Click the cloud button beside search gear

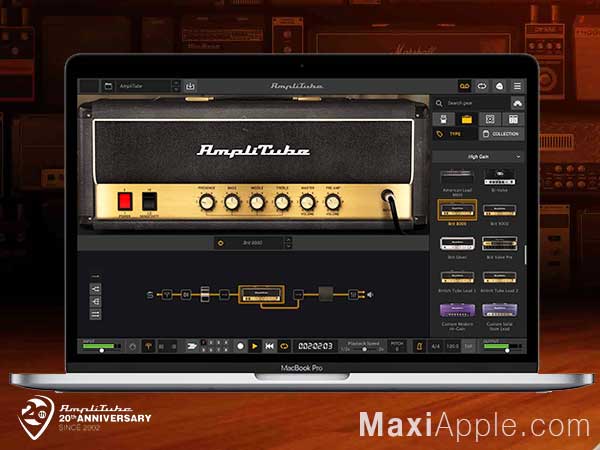point(517,103)
